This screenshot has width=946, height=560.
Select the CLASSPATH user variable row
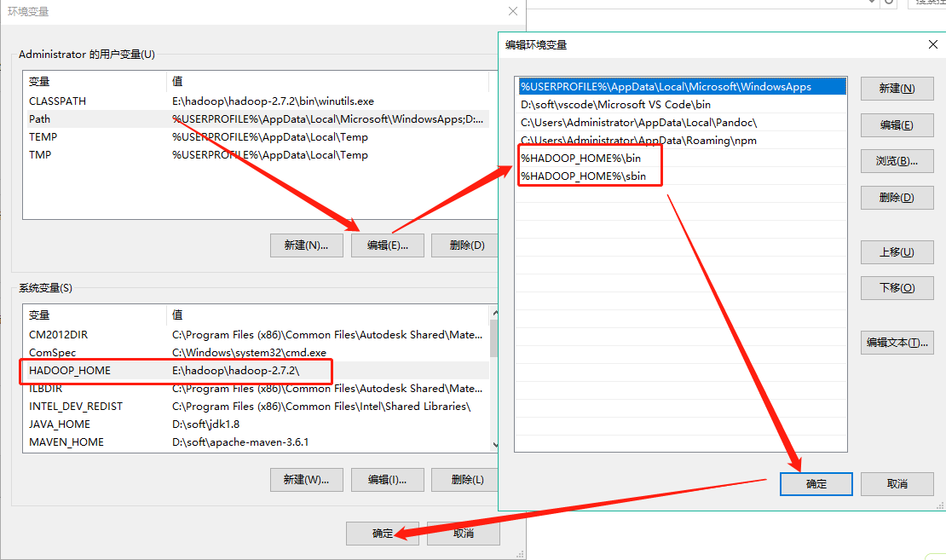point(256,101)
